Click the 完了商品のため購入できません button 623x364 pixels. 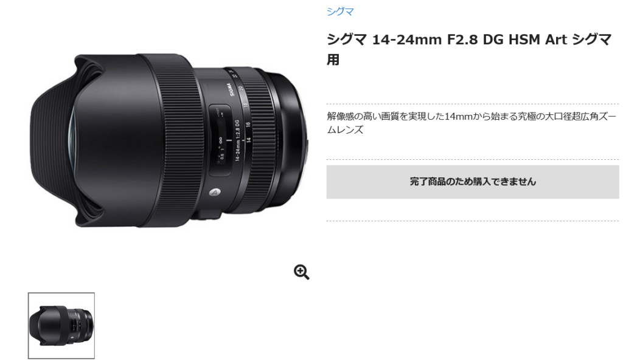[472, 182]
